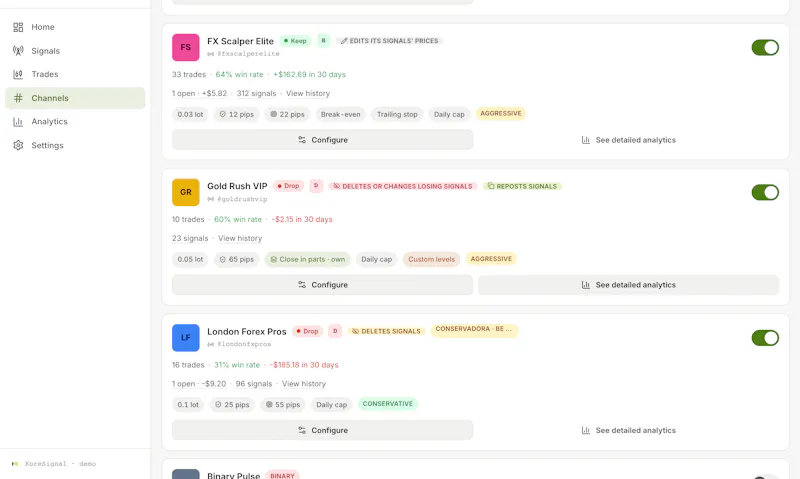Configure the London Forex Pros channel
800x479 pixels.
(x=322, y=430)
